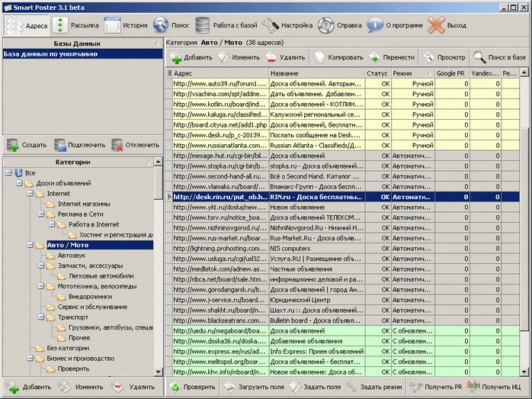Sort by the Google PR column header
The height and width of the screenshot is (399, 532).
point(451,73)
